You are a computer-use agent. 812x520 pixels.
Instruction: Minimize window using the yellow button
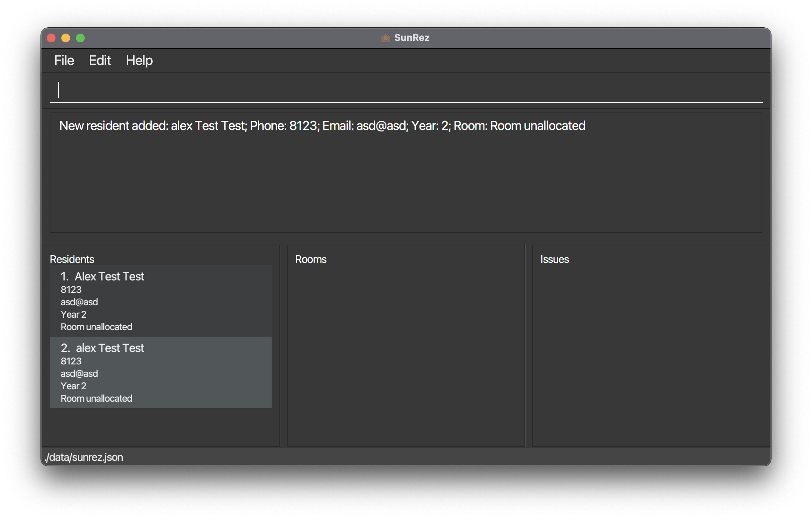pos(66,38)
